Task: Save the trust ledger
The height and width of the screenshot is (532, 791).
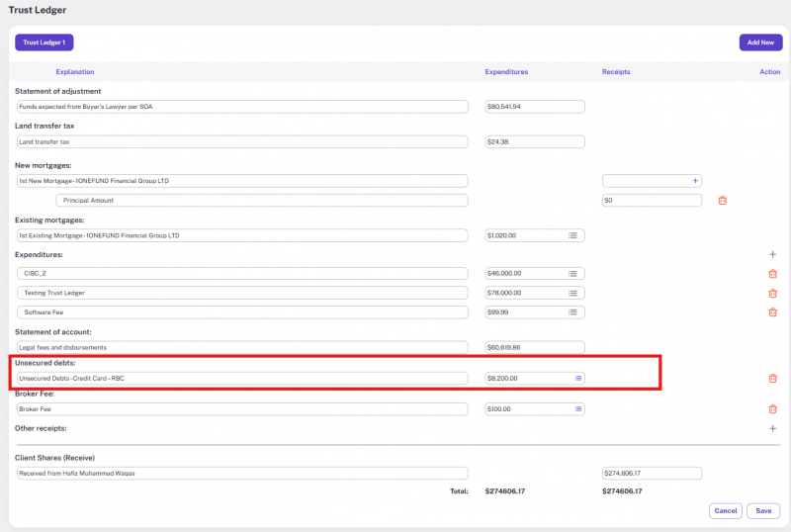Action: tap(763, 511)
